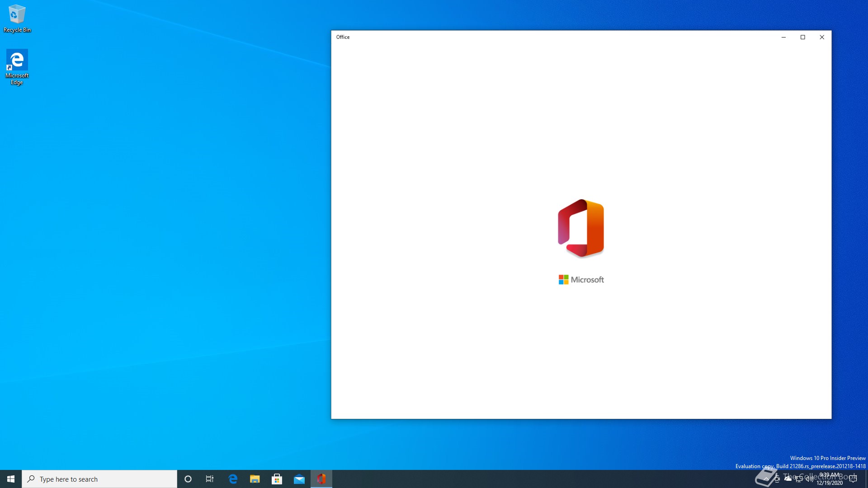Open the Mail app from taskbar
This screenshot has width=868, height=488.
299,479
